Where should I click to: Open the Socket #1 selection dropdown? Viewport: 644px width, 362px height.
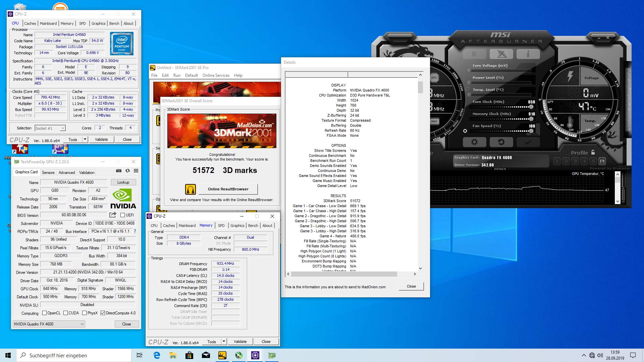point(50,128)
